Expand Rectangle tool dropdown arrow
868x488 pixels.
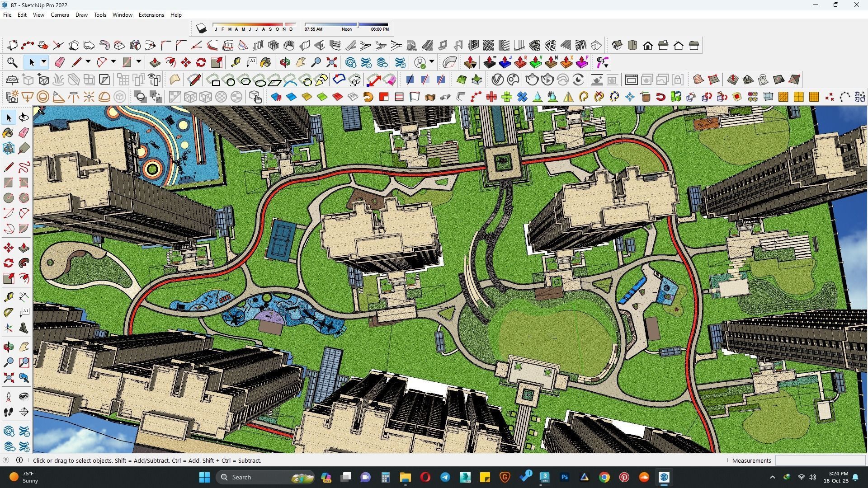(139, 62)
